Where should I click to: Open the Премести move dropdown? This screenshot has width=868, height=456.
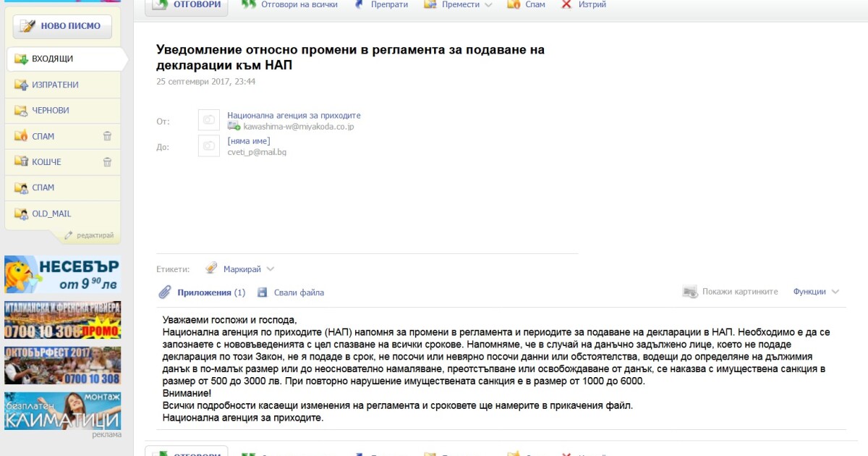coord(458,5)
